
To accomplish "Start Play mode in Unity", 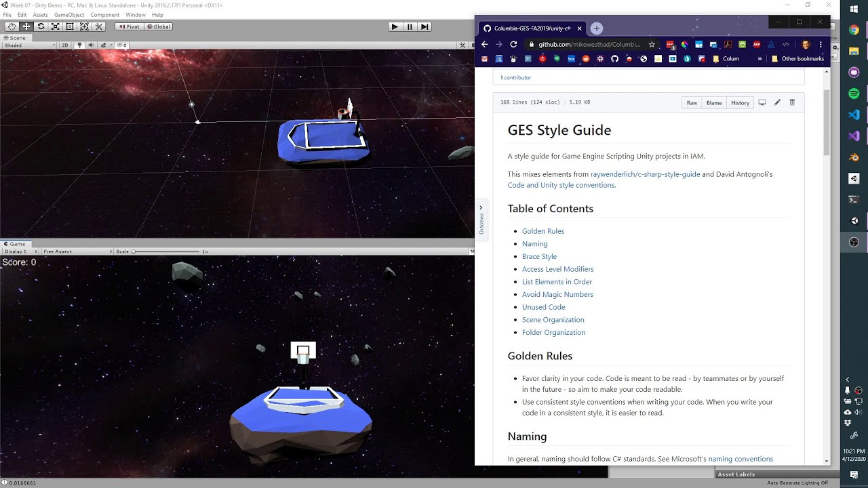I will click(x=395, y=26).
